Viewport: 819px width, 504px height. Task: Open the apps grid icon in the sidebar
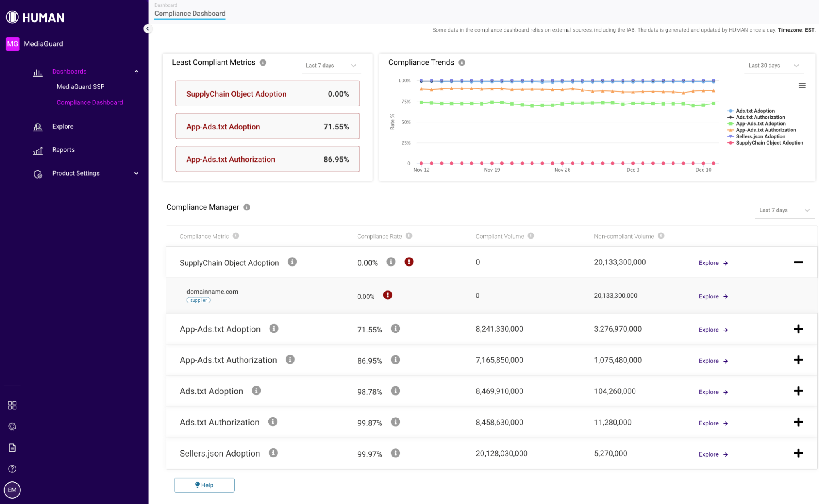[12, 405]
